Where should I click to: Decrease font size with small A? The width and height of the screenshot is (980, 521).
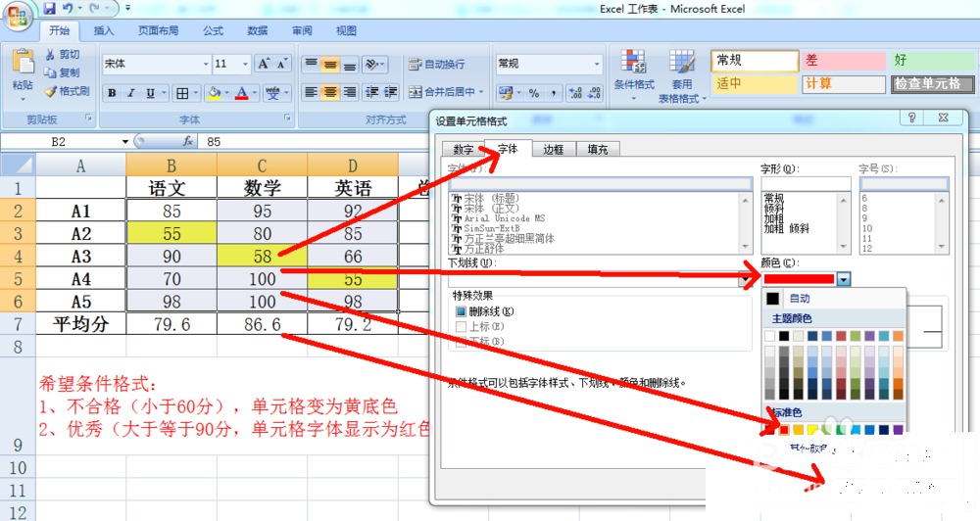click(282, 64)
